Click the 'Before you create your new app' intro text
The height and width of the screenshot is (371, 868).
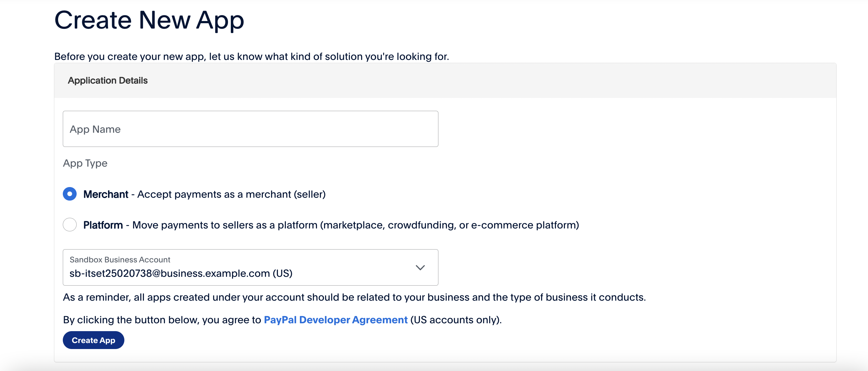(252, 56)
